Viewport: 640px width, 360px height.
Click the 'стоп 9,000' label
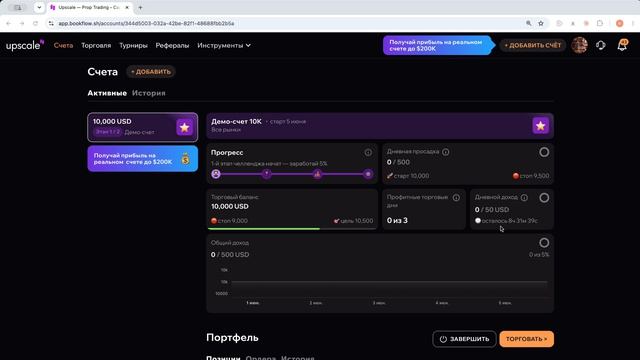tap(229, 221)
